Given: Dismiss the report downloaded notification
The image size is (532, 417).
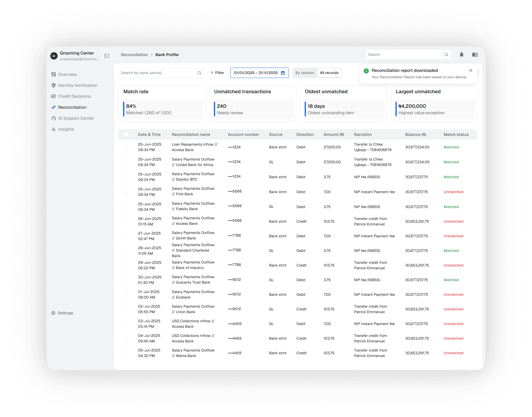Looking at the screenshot, I should click(471, 70).
